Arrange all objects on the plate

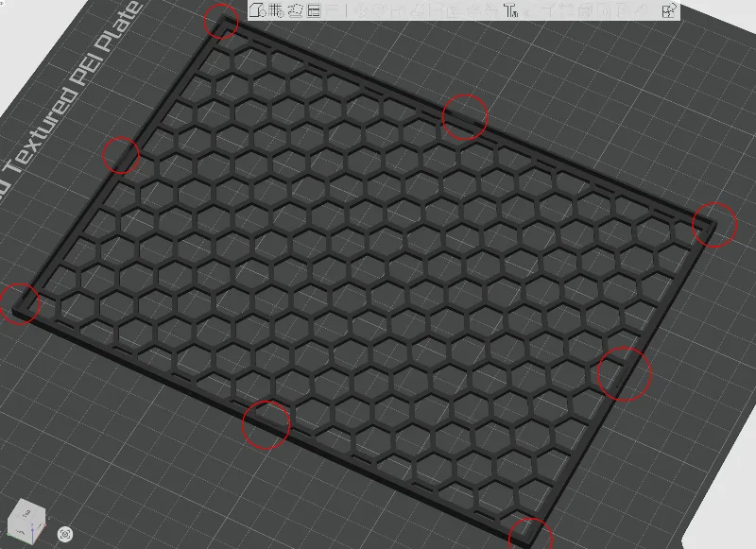click(x=314, y=10)
